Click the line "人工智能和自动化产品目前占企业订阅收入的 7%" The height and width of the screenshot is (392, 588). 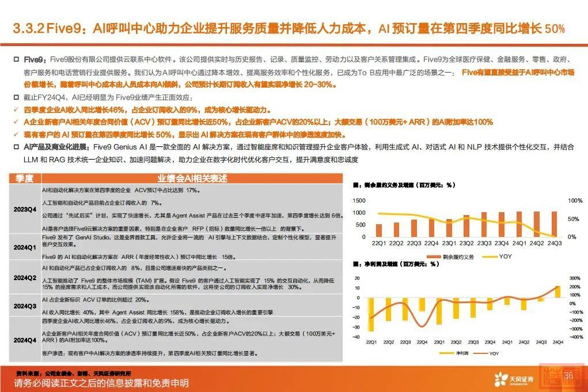point(102,203)
